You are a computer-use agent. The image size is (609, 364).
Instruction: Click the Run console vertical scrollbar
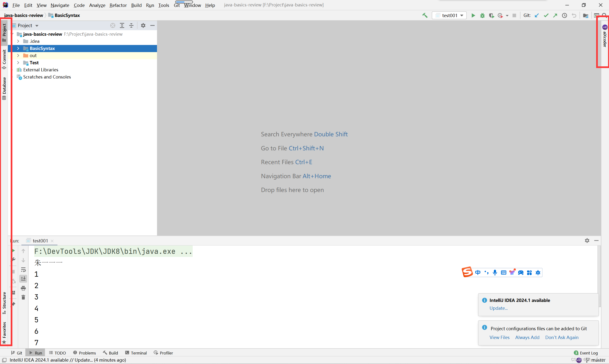tap(599, 276)
